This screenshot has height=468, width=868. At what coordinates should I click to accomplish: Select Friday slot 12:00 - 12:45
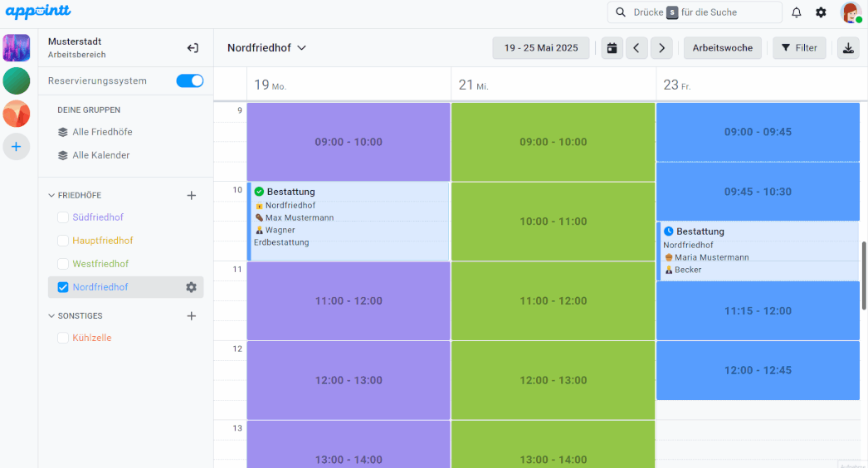758,370
